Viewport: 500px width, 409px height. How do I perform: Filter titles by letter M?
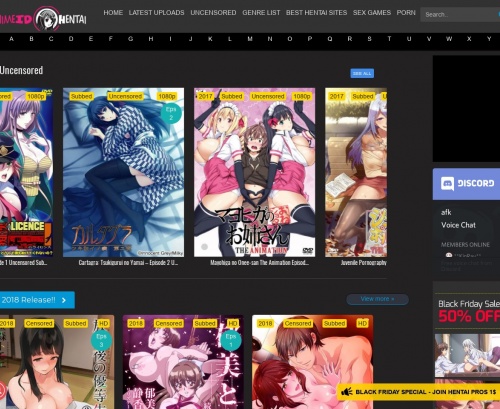tap(250, 39)
